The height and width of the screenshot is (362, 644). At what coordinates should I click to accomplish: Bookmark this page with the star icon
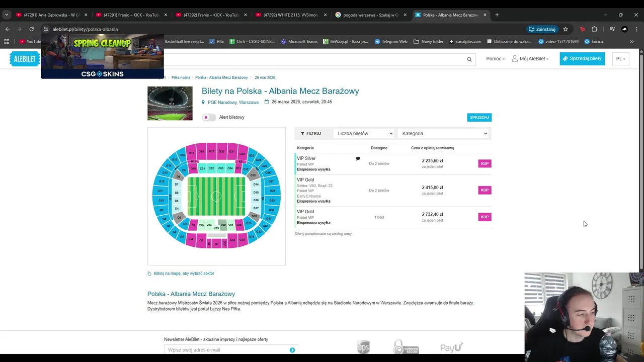tap(566, 29)
